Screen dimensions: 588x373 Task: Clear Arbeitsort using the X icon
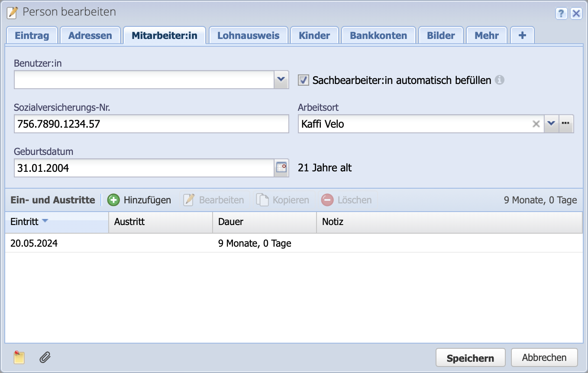(x=536, y=124)
